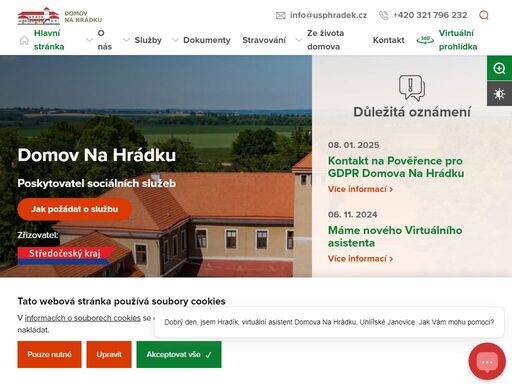
Task: Click the Upravit cookies button
Action: (x=109, y=354)
